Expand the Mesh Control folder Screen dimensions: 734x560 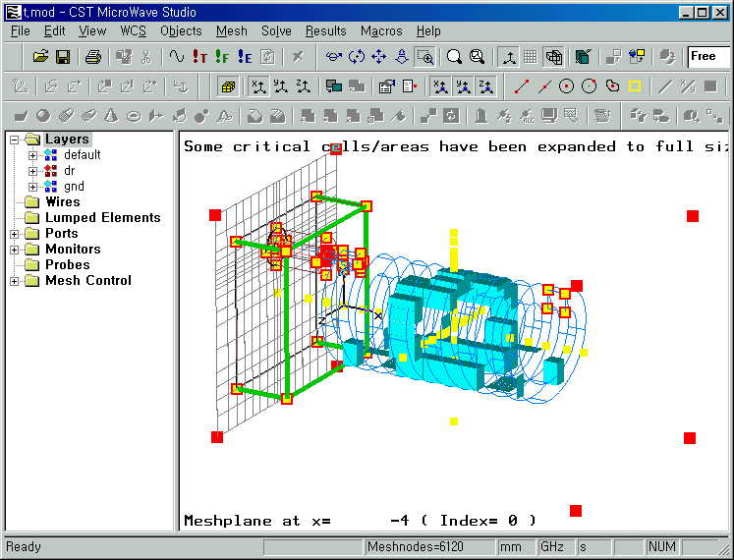14,281
